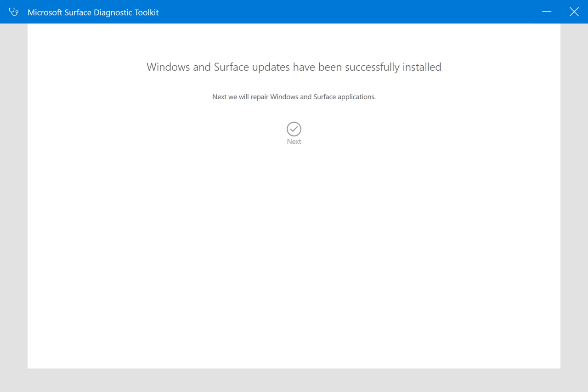Viewport: 588px width, 392px height.
Task: Close the Surface Diagnostic Toolkit
Action: pyautogui.click(x=574, y=12)
